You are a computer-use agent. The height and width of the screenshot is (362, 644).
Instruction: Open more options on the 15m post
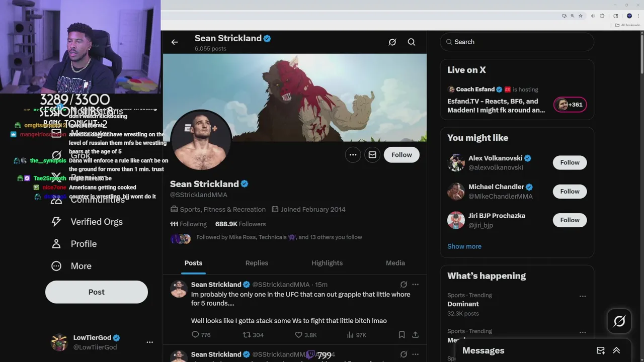click(415, 285)
